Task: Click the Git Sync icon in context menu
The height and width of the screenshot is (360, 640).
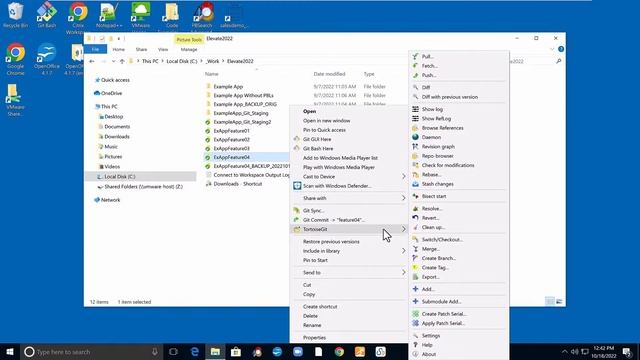Action: [297, 211]
